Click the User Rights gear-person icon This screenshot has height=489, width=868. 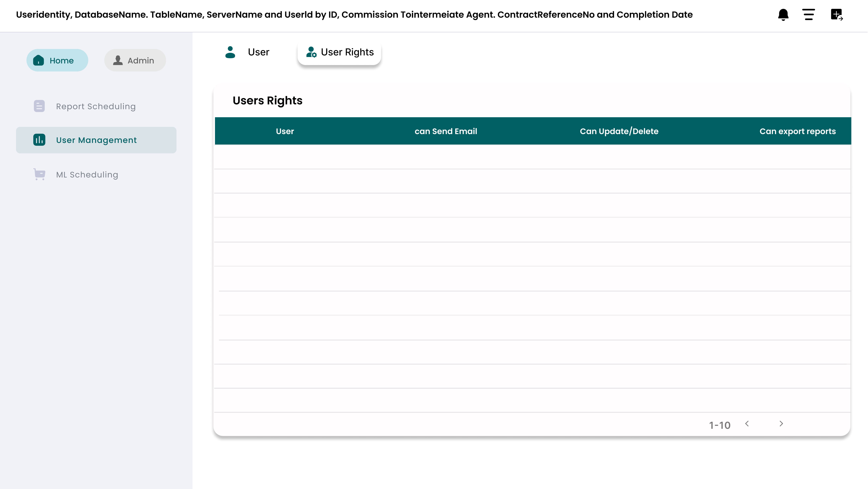[311, 52]
